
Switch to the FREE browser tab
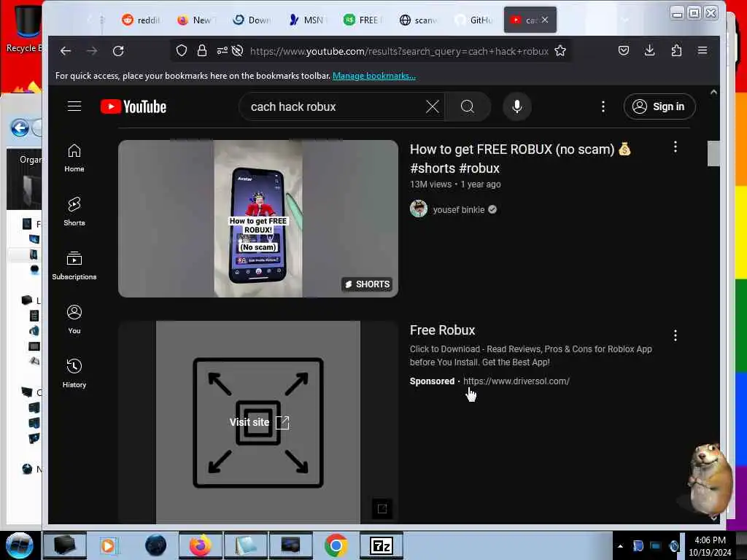[363, 20]
